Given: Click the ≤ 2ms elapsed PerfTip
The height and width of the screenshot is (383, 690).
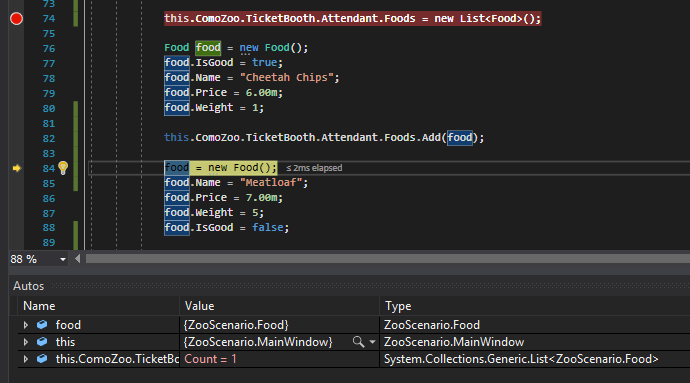Looking at the screenshot, I should [314, 168].
